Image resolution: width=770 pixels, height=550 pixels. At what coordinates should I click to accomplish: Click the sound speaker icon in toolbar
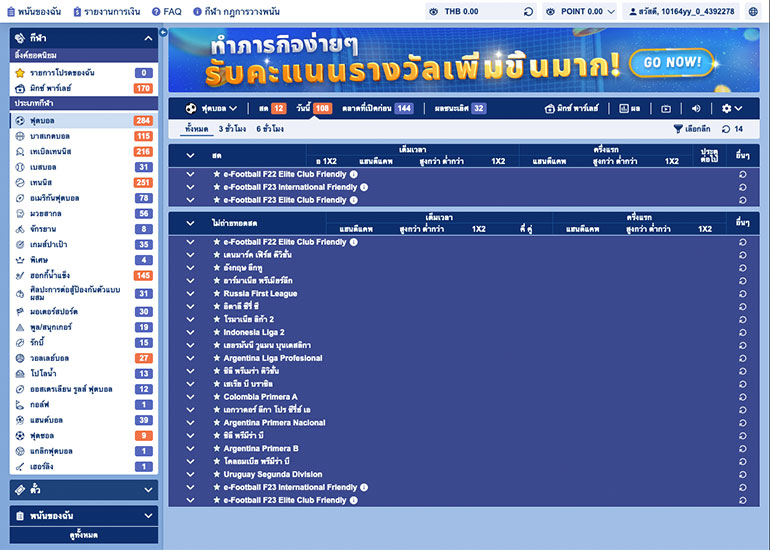tap(697, 108)
